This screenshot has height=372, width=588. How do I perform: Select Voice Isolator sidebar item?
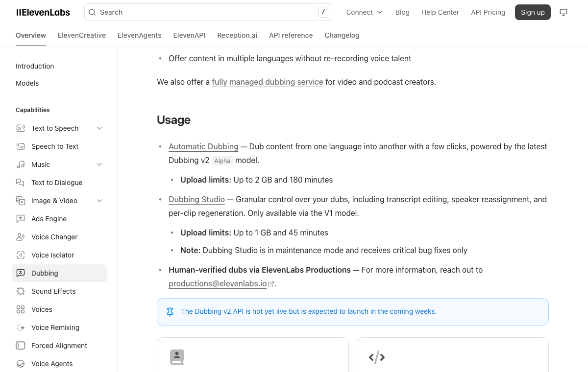[x=59, y=255]
